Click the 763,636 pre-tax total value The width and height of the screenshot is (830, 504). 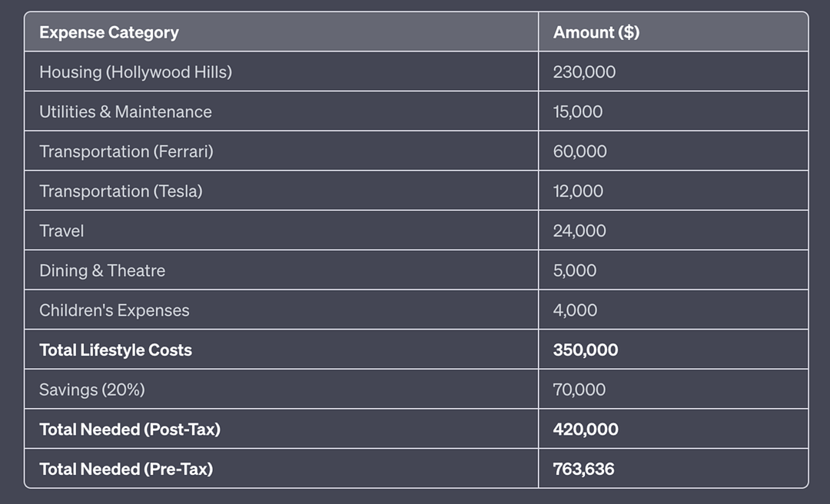584,469
